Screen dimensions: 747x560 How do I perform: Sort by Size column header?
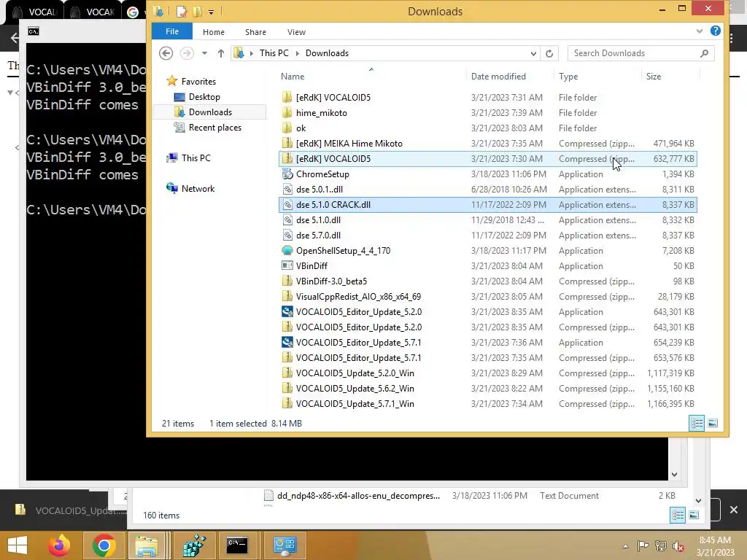(x=653, y=76)
